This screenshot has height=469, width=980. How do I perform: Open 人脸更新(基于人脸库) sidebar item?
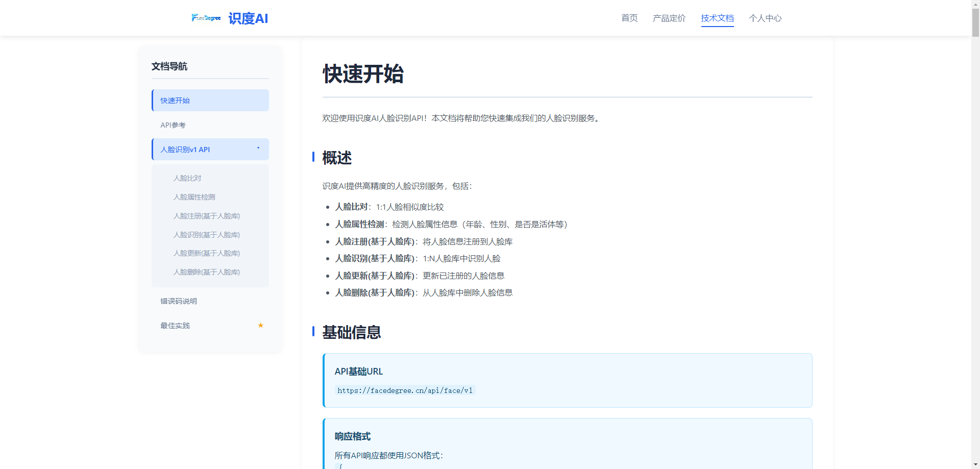[x=206, y=253]
